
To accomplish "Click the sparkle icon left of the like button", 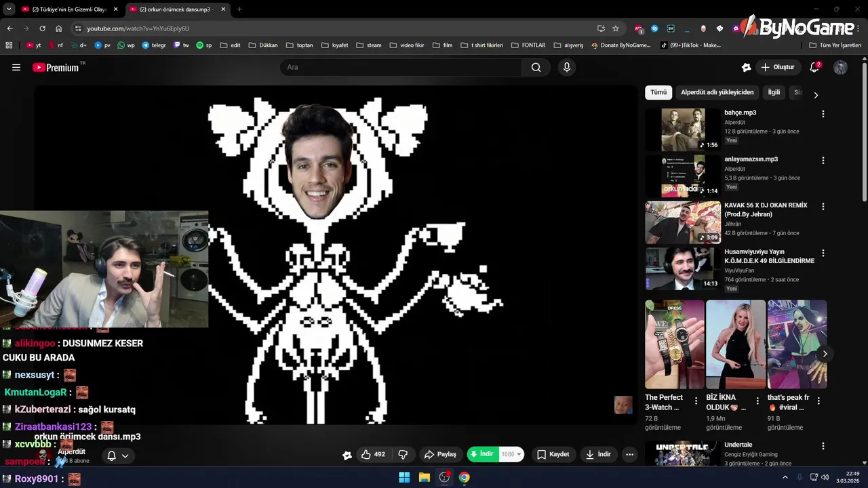I will tap(347, 455).
